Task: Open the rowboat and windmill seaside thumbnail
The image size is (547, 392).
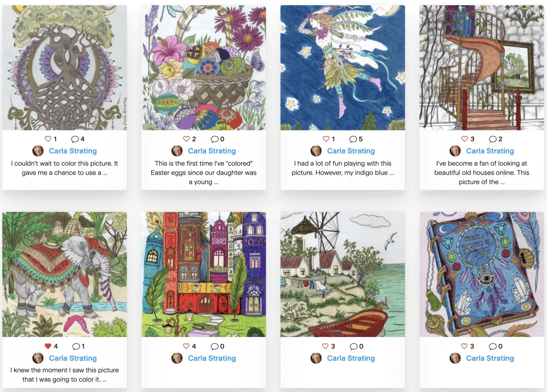Action: click(x=343, y=275)
